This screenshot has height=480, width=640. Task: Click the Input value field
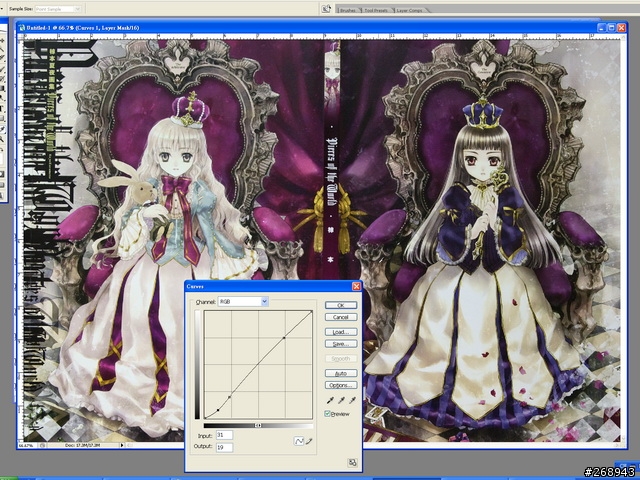[x=224, y=435]
